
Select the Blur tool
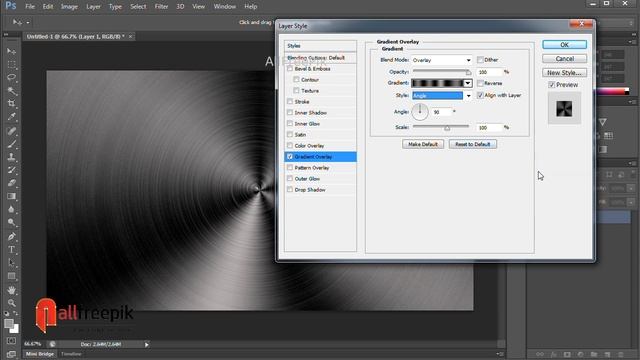(x=11, y=209)
